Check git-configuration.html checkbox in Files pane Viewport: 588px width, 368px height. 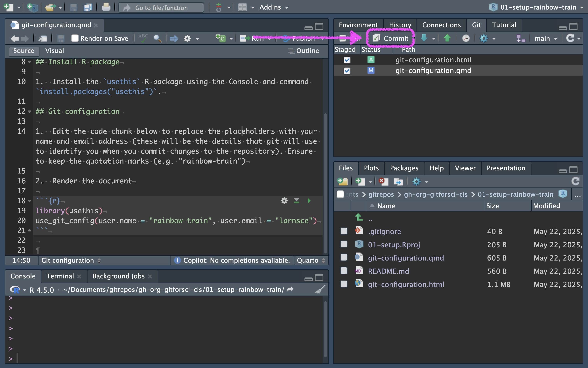[x=344, y=284]
